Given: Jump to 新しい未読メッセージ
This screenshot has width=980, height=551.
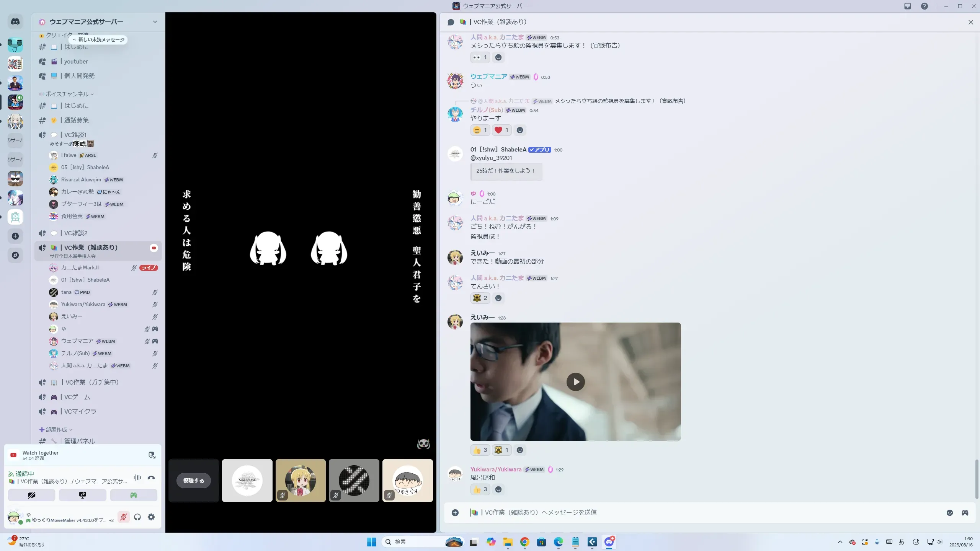Looking at the screenshot, I should point(98,40).
